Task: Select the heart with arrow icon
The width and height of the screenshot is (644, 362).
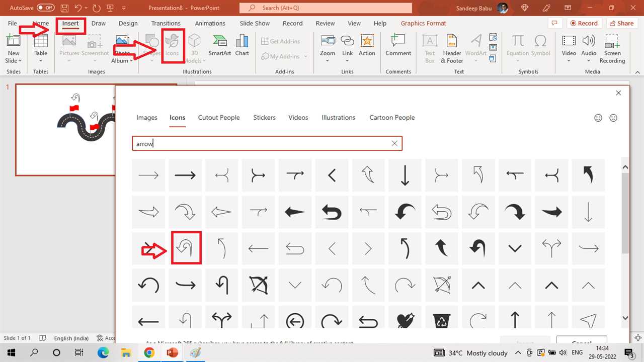Action: (x=405, y=321)
